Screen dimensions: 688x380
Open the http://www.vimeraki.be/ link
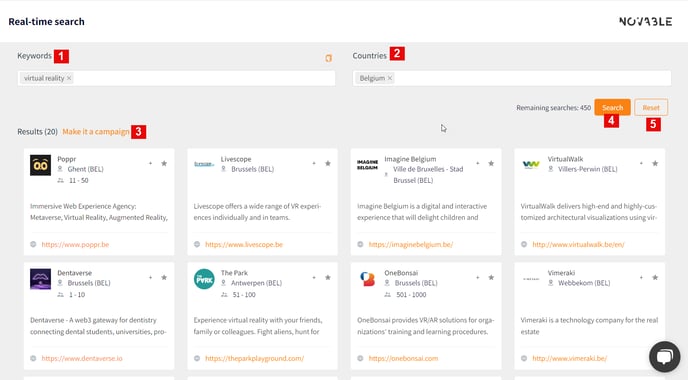click(570, 358)
